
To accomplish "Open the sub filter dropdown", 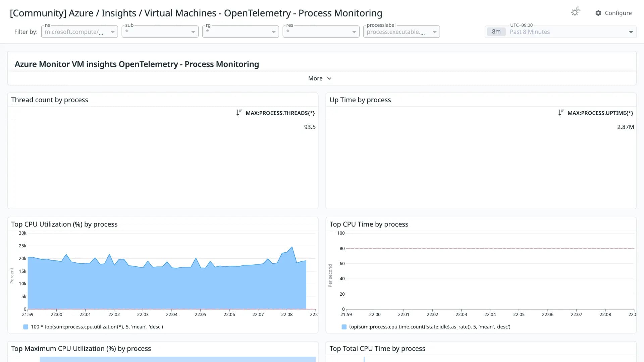I will pos(160,32).
